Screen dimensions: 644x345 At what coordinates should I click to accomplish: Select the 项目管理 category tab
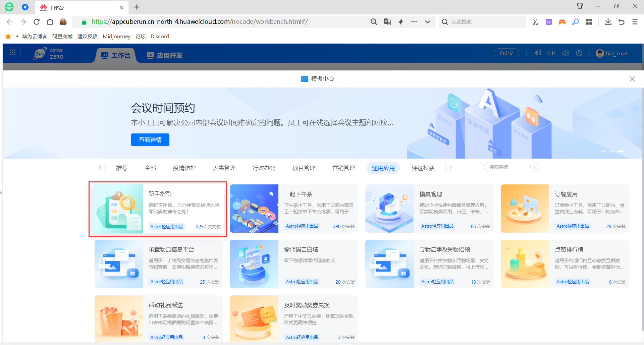[x=304, y=168]
